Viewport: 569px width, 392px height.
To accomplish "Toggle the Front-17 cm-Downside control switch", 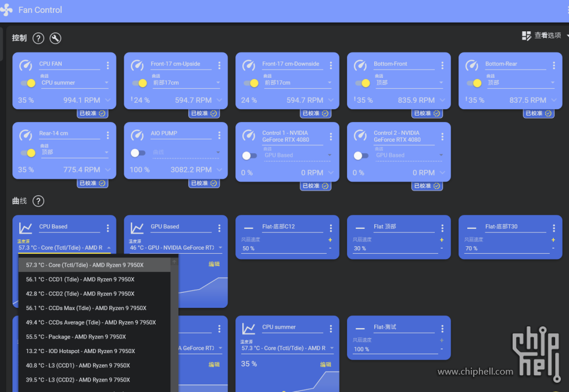I will point(250,83).
